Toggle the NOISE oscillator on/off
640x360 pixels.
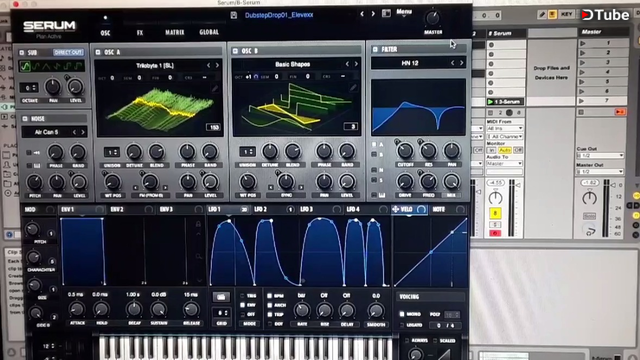(x=25, y=119)
